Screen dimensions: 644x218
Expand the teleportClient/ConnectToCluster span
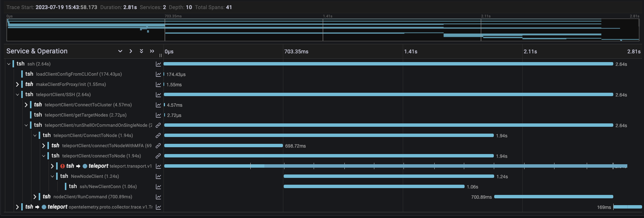point(26,105)
